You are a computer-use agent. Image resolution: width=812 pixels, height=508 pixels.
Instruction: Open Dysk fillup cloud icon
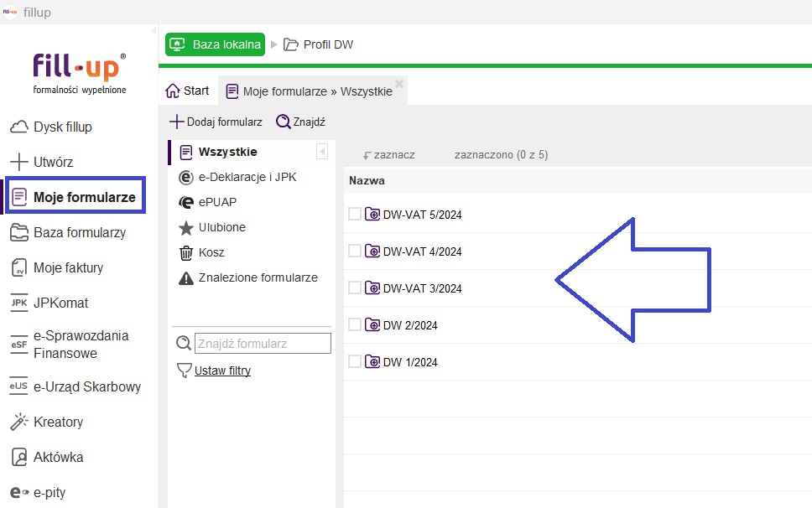[19, 127]
